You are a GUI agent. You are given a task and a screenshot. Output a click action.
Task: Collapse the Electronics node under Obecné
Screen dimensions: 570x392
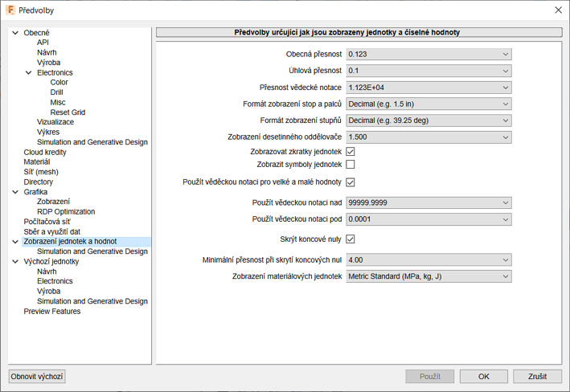click(x=28, y=72)
